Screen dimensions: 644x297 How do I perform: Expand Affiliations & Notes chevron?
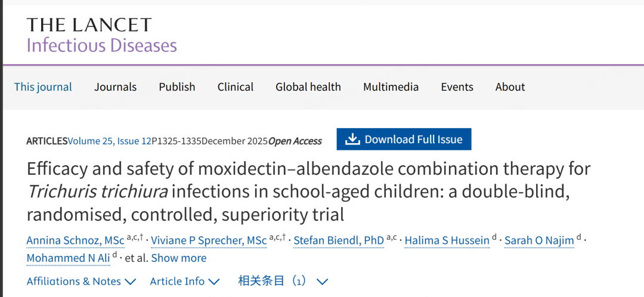130,281
